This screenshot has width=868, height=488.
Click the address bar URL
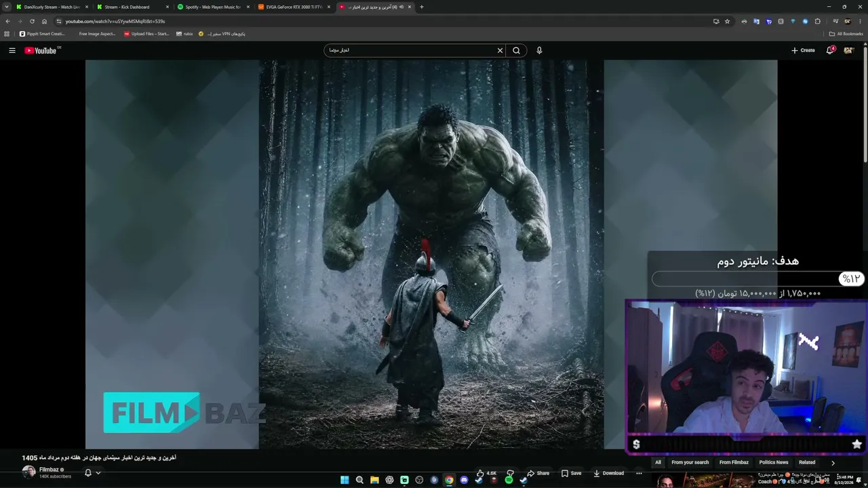coord(115,21)
